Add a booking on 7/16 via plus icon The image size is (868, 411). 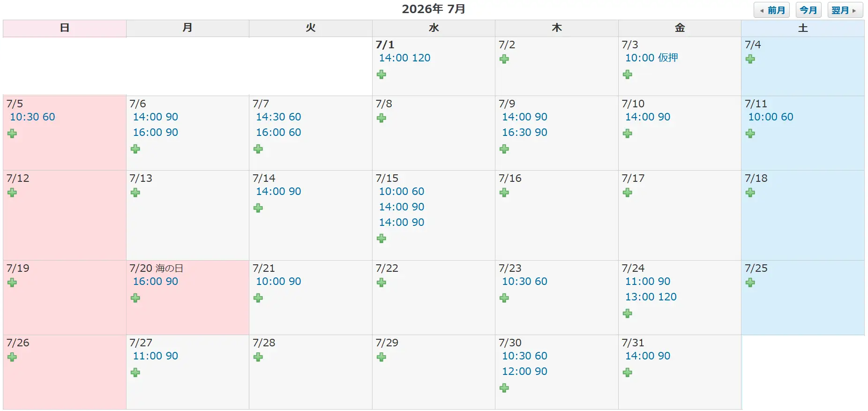(x=504, y=193)
